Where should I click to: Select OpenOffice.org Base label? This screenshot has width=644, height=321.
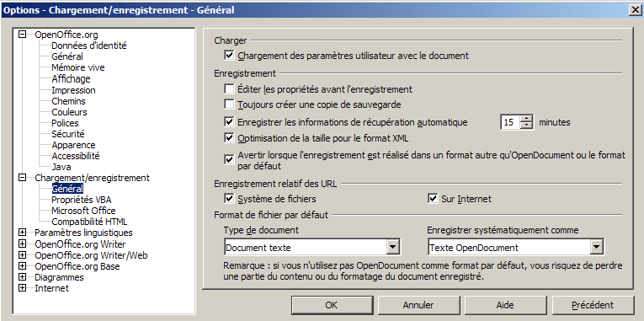pyautogui.click(x=77, y=266)
